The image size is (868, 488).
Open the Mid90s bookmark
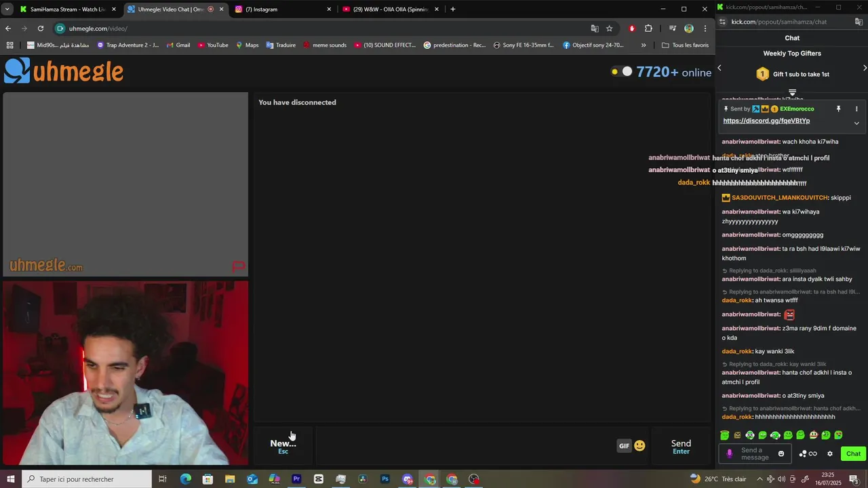tap(58, 45)
